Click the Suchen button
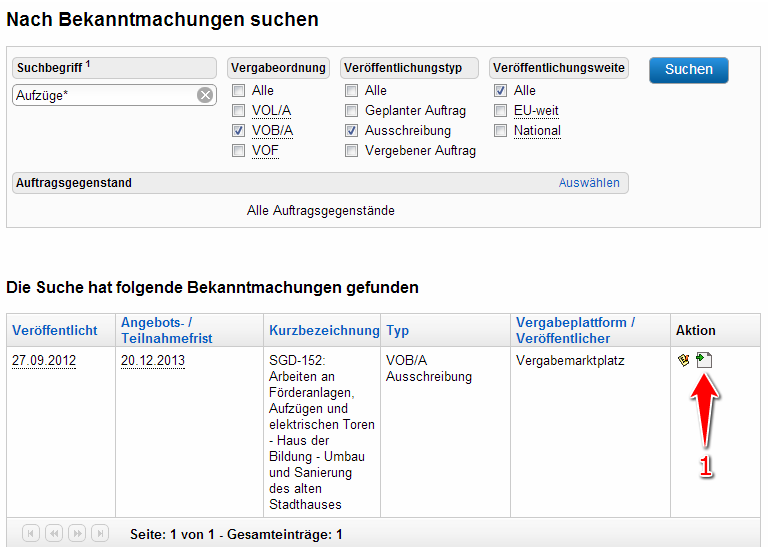768x547 pixels. tap(688, 70)
